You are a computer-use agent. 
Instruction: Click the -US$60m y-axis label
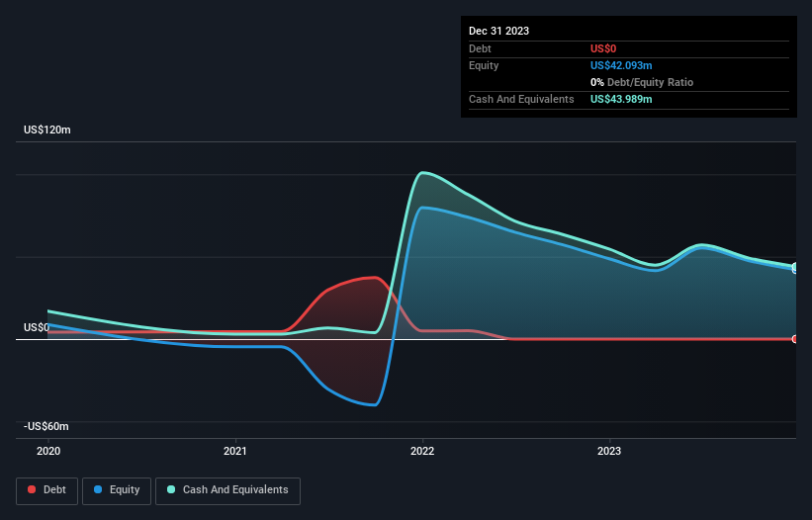46,426
